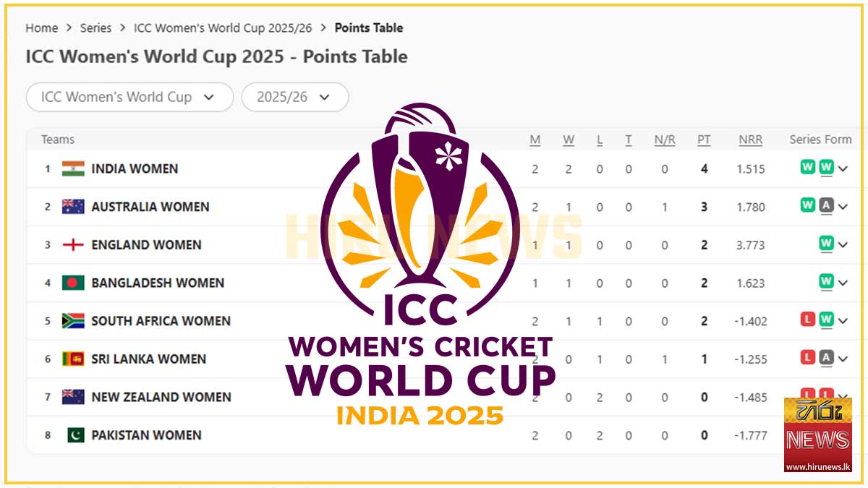Click the Hiru News logo

[x=817, y=434]
